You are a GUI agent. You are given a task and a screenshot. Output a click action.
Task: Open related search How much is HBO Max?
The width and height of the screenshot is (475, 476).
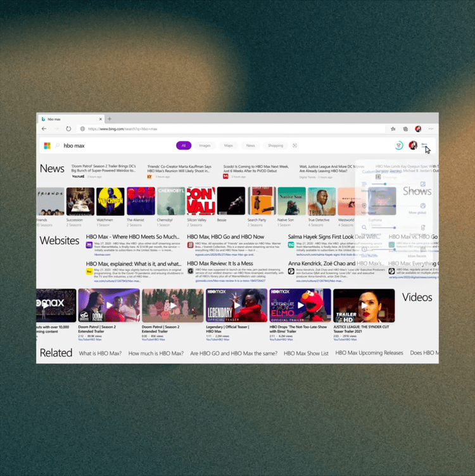click(156, 353)
